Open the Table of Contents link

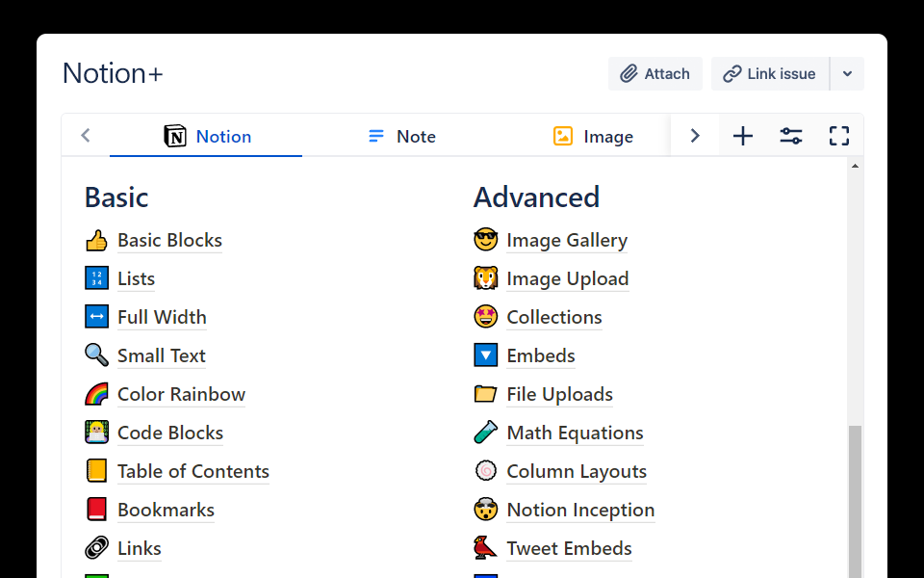tap(193, 472)
